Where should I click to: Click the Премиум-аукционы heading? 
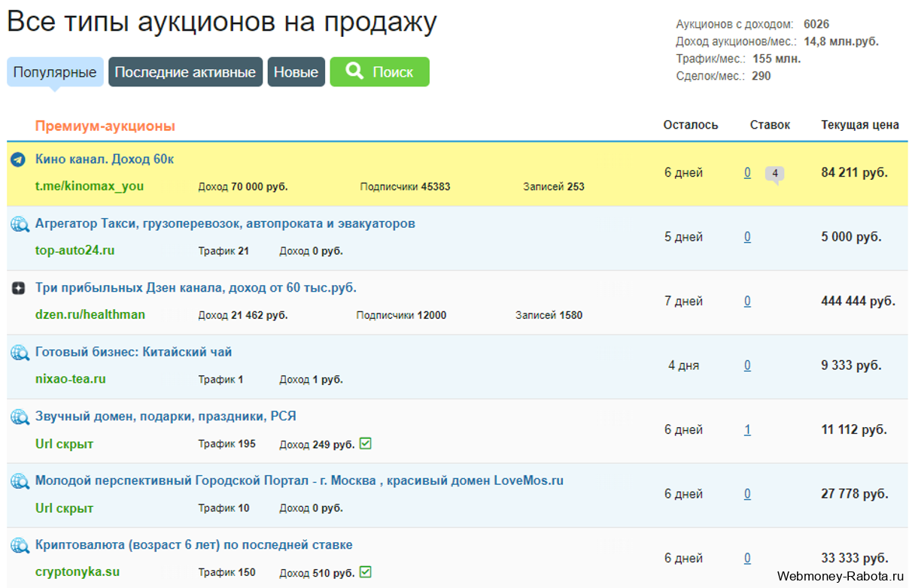coord(105,126)
